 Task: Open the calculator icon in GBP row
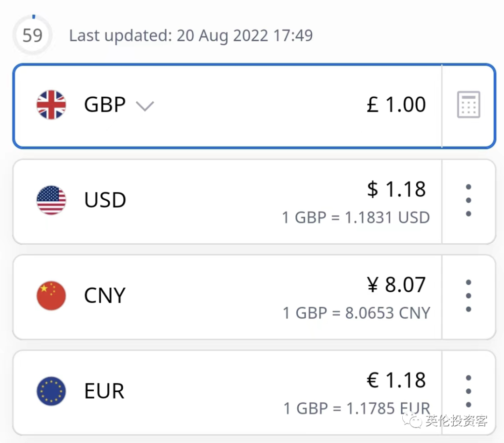(469, 105)
